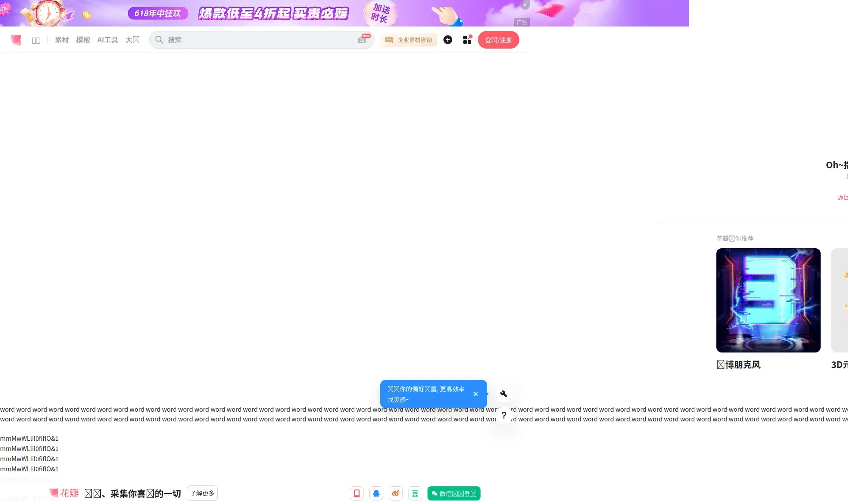Click the 了解更多 button

click(x=202, y=493)
